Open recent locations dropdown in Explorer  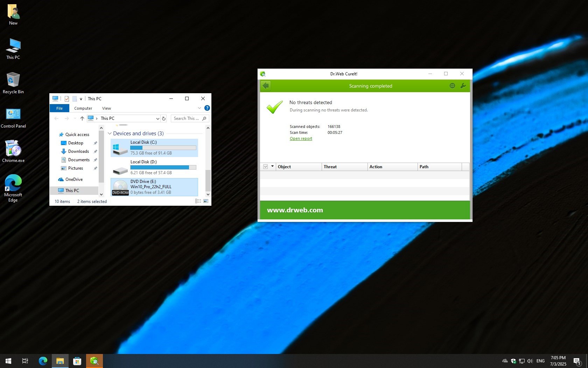click(x=75, y=118)
